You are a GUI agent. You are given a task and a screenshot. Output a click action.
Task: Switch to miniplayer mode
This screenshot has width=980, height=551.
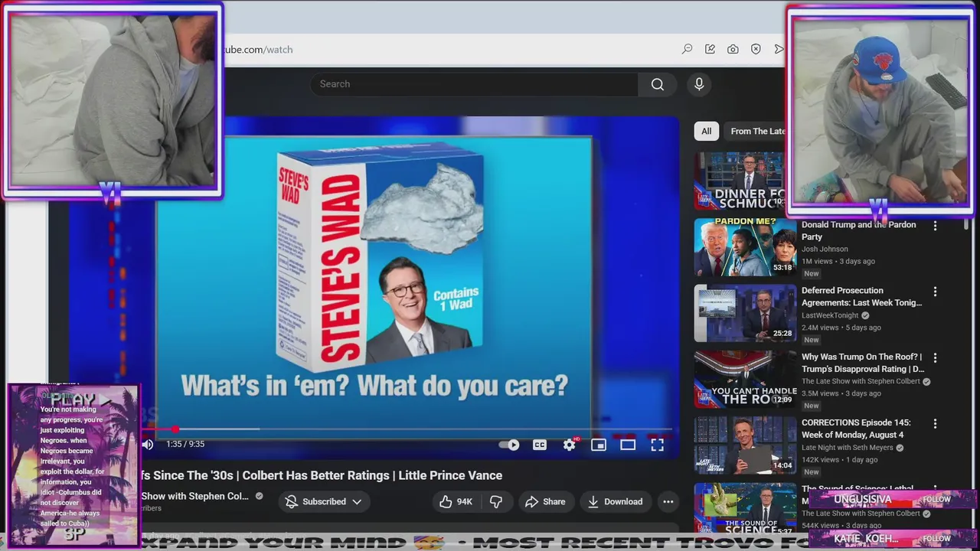coord(599,445)
